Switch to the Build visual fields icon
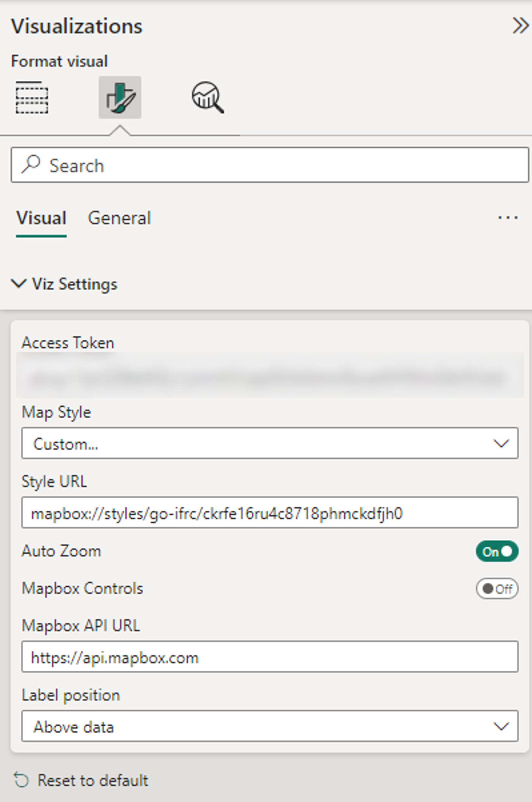Viewport: 532px width, 802px height. point(32,97)
